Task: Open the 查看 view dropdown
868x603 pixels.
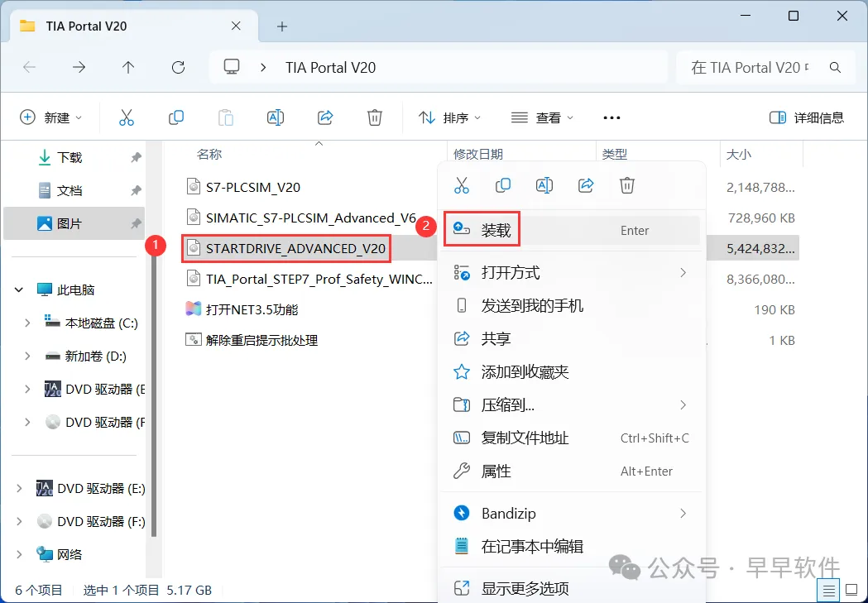Action: tap(541, 117)
